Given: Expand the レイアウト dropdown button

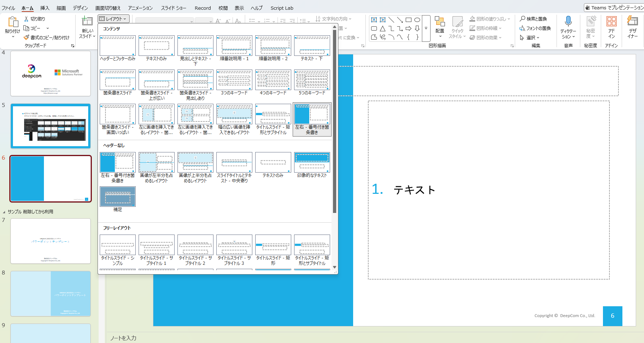Looking at the screenshot, I should pyautogui.click(x=113, y=19).
